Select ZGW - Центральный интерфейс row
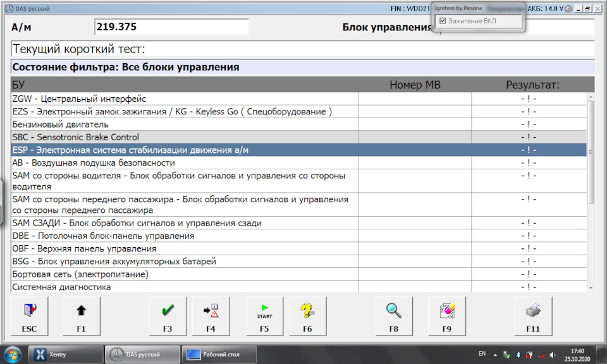This screenshot has height=364, width=607. pos(299,99)
